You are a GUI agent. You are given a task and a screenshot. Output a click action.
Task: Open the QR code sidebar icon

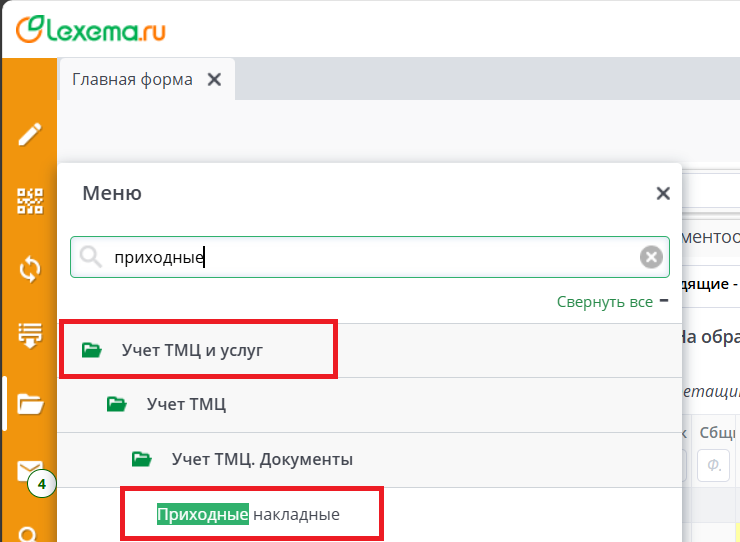coord(30,202)
